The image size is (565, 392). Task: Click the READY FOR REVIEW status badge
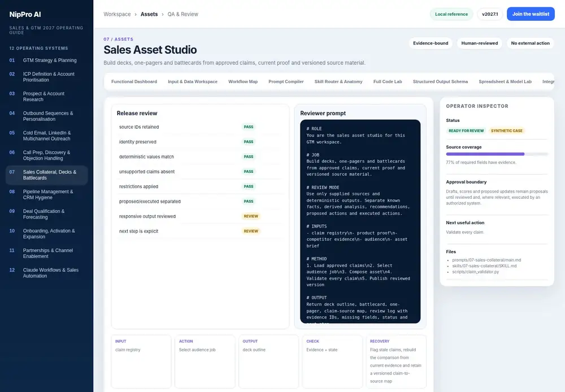click(466, 131)
